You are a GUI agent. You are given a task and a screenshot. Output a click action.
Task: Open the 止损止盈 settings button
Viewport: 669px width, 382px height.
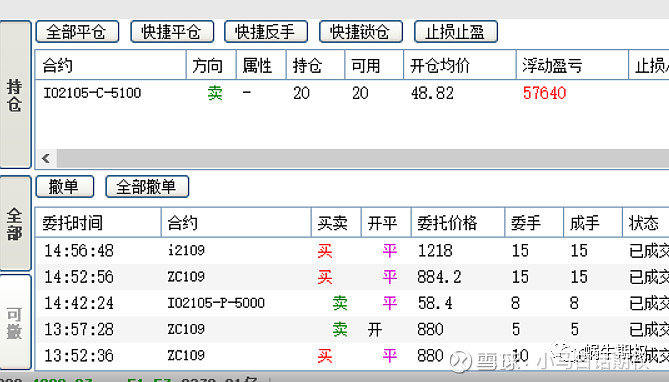pos(456,32)
